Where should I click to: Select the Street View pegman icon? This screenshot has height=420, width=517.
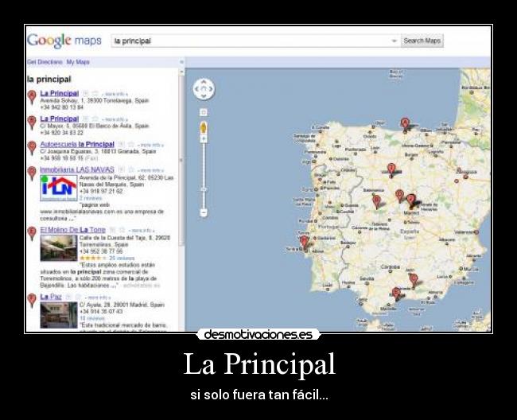204,127
